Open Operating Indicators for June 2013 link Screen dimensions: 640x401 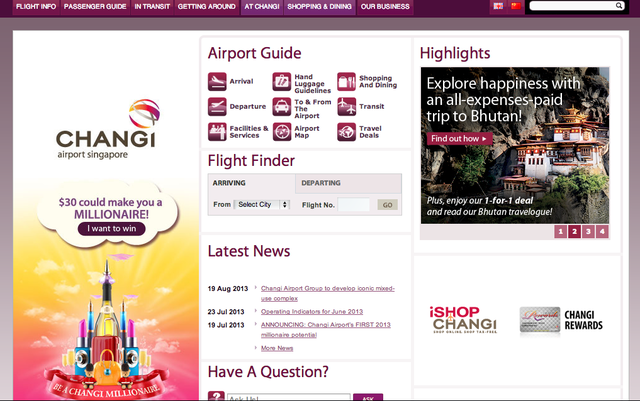(312, 312)
